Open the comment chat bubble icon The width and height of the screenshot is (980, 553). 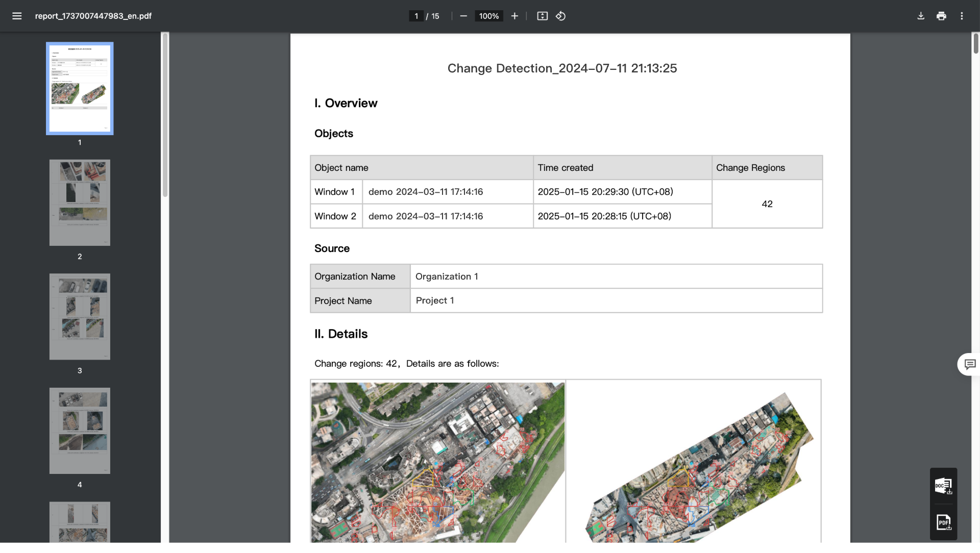click(x=970, y=364)
